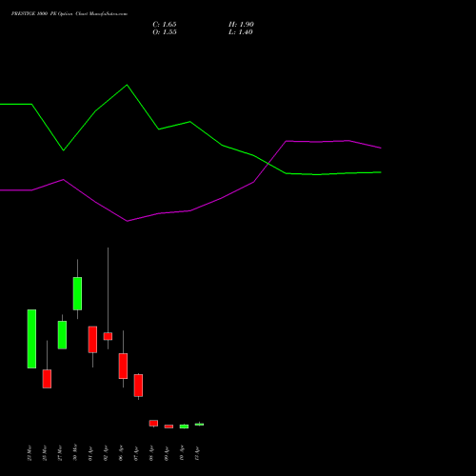Click the 06 Apr date label
Image resolution: width=476 pixels, height=476 pixels.
point(121,453)
